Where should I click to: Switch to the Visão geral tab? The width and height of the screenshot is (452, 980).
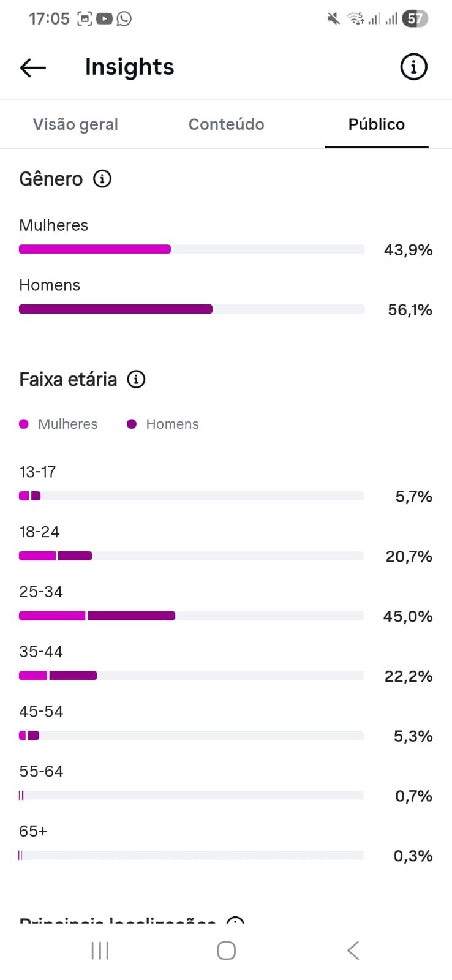75,124
